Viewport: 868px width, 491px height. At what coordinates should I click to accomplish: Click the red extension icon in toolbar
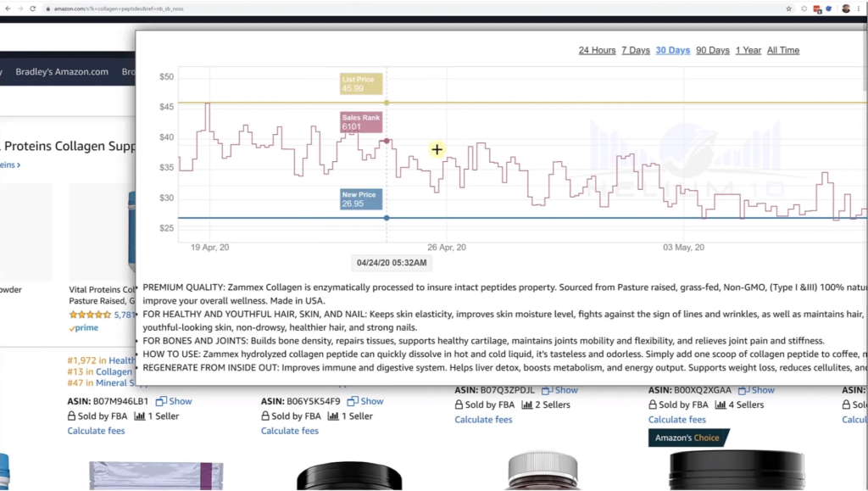point(817,8)
